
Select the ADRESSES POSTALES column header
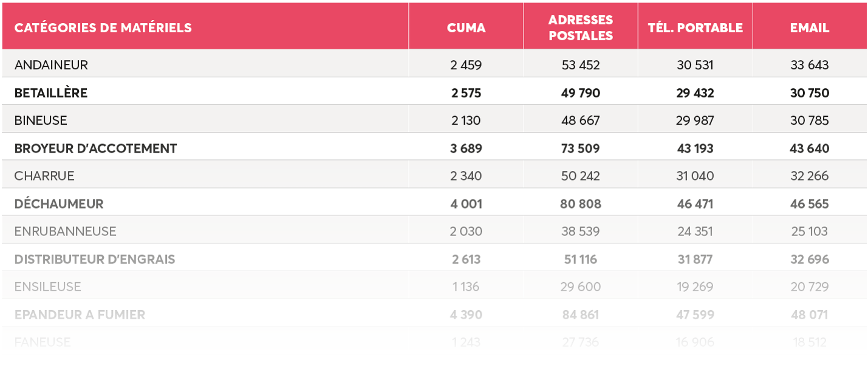pyautogui.click(x=580, y=28)
